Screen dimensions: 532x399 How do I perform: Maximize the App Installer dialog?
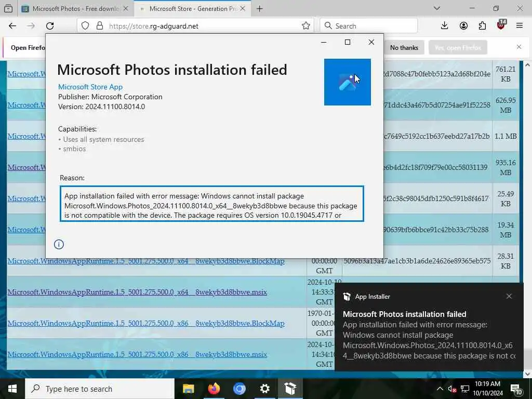(348, 42)
